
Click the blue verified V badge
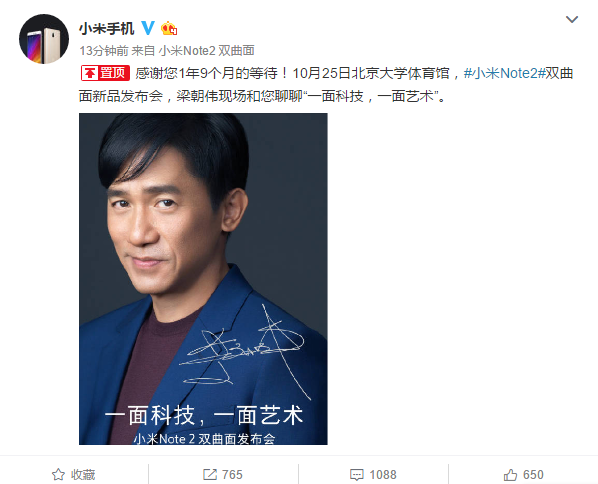pos(148,28)
